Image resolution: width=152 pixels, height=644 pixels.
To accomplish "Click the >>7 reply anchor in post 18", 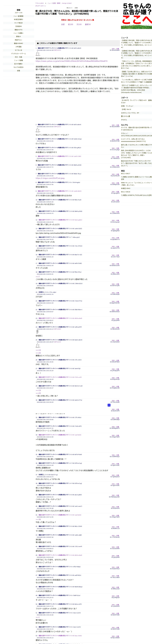I will point(38,276).
